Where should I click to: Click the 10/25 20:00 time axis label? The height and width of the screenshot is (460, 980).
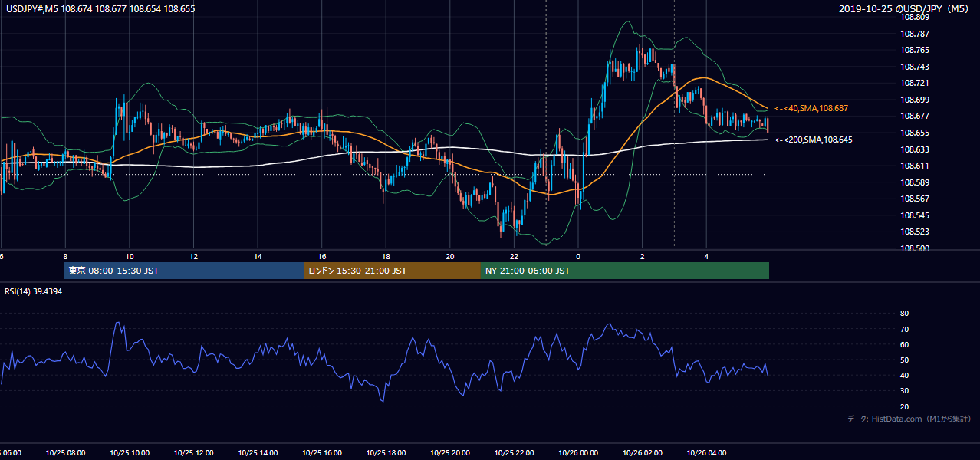pyautogui.click(x=450, y=453)
